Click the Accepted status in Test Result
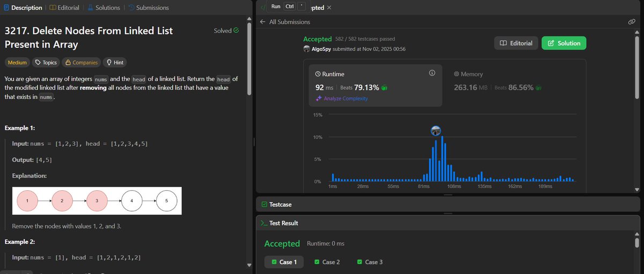644x274 pixels. click(x=282, y=243)
